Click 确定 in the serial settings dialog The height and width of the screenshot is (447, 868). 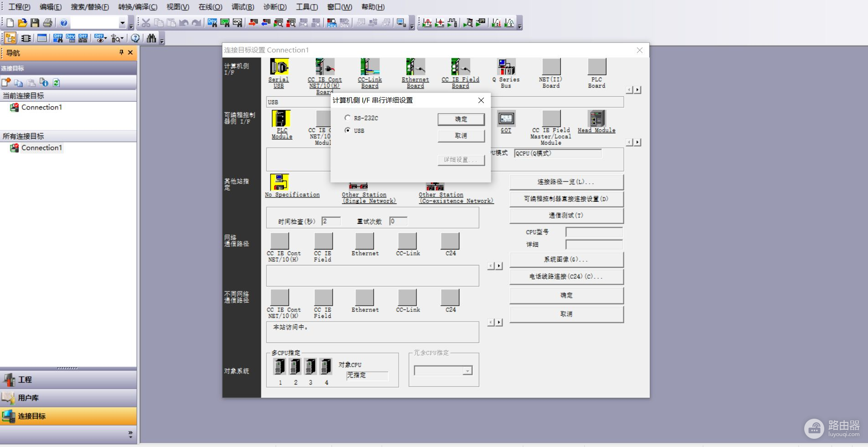pos(461,119)
